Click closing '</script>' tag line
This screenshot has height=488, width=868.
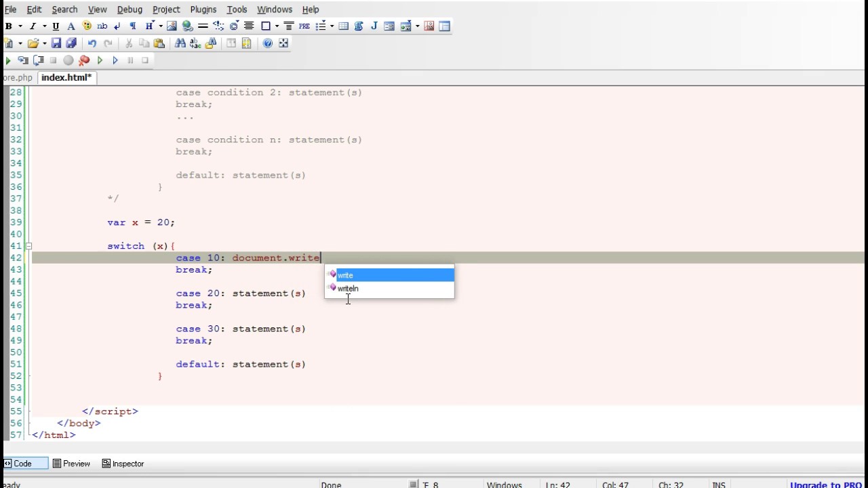110,411
